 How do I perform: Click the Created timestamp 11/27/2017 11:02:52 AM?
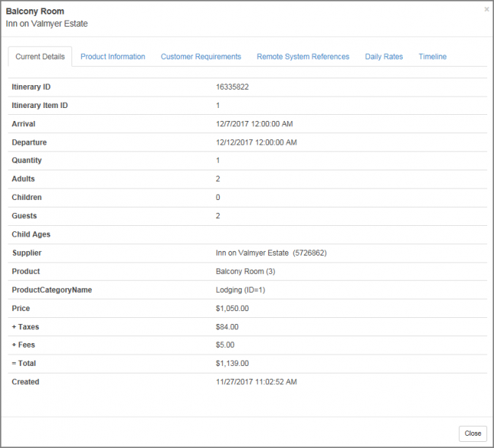click(256, 382)
